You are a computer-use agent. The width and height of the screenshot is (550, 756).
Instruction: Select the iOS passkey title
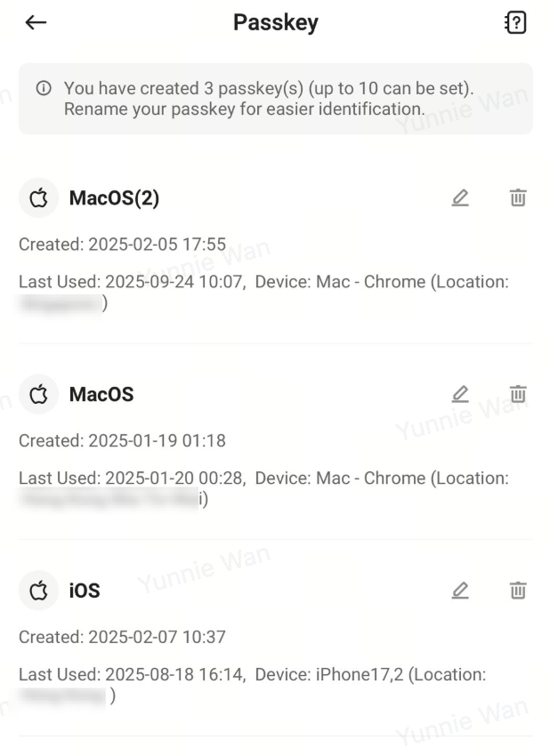coord(85,590)
